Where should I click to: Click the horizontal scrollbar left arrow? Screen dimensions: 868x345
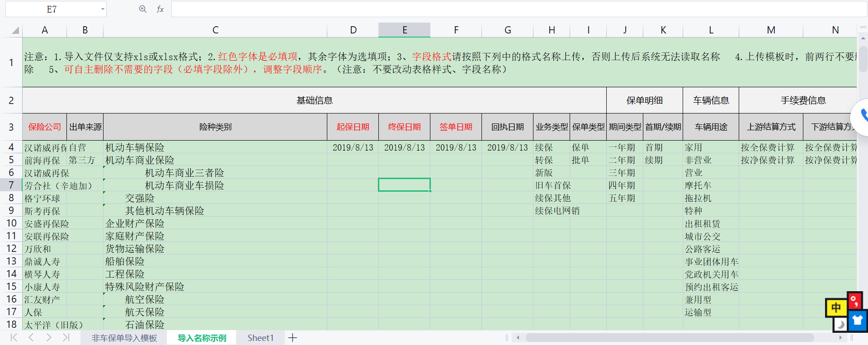[518, 337]
